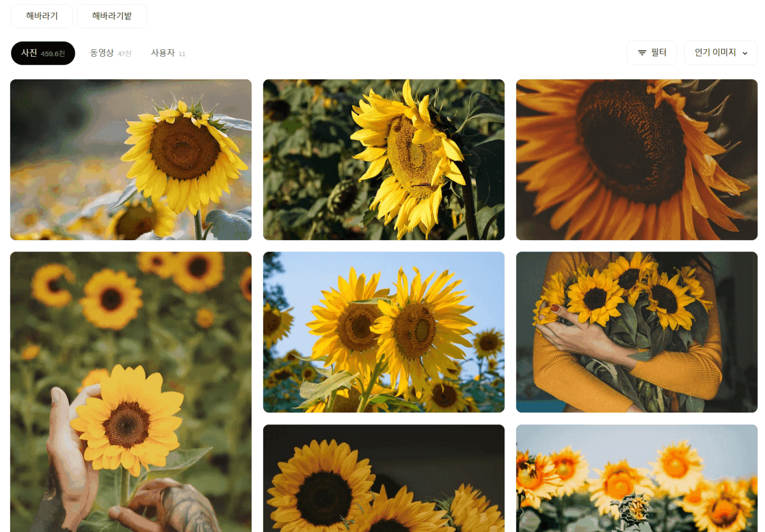765x532 pixels.
Task: Open single sunflower in blurry field photo
Action: [x=131, y=159]
